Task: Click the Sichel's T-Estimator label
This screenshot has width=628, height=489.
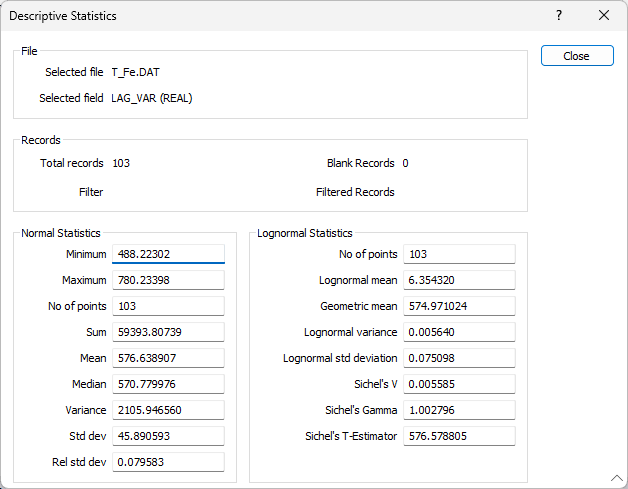Action: (x=351, y=436)
